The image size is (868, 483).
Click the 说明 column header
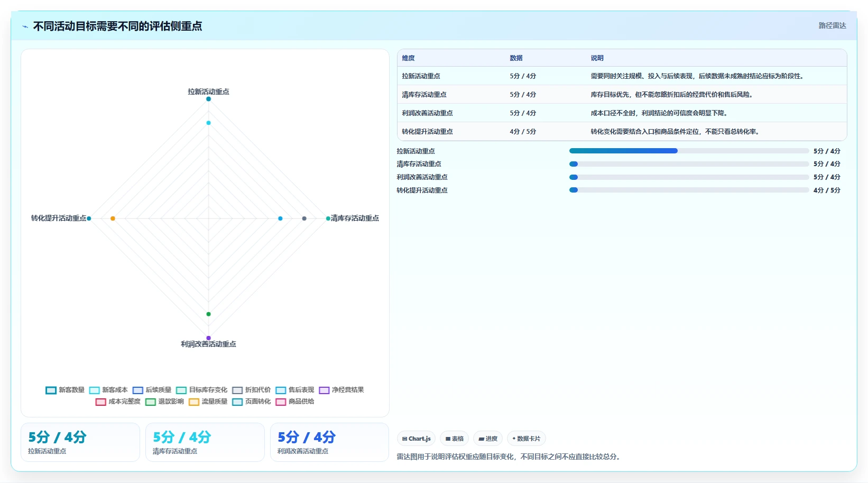coord(597,58)
